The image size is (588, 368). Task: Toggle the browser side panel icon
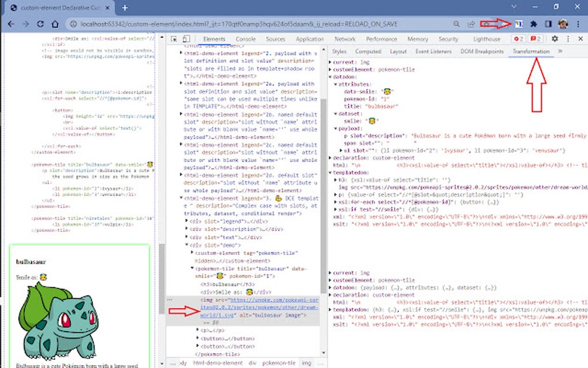pyautogui.click(x=548, y=24)
